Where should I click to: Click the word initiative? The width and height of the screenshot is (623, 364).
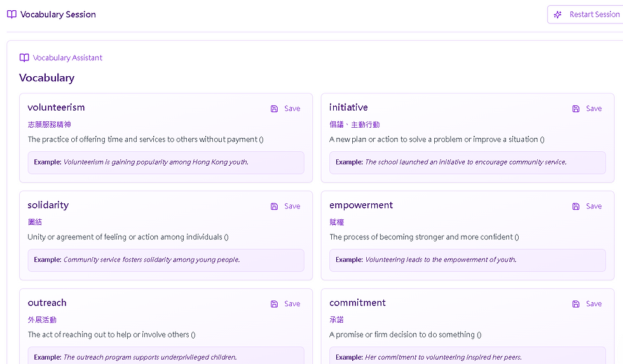(348, 107)
